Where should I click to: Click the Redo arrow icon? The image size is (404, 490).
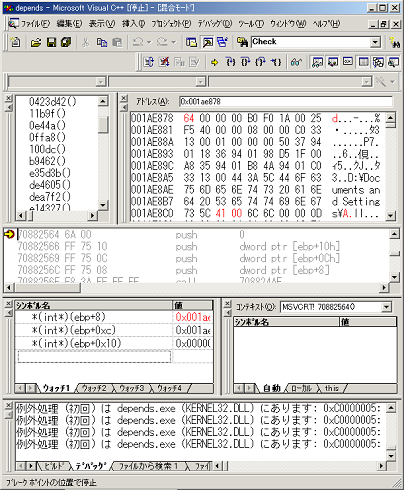coord(162,42)
